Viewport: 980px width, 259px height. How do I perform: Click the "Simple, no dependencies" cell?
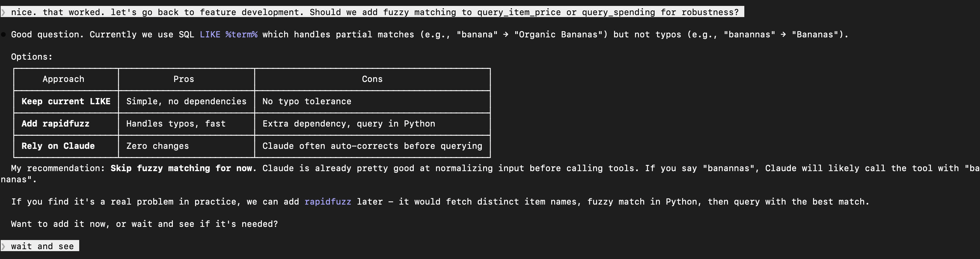187,102
